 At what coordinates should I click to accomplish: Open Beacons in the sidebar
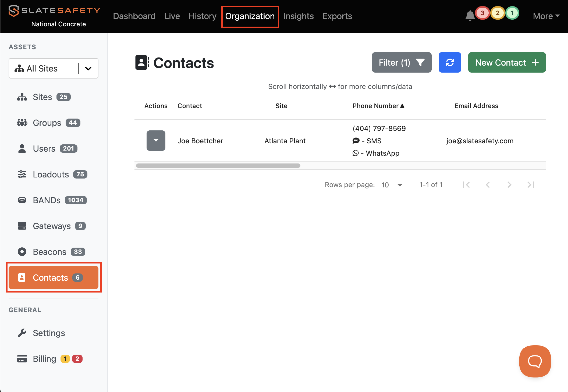(49, 252)
